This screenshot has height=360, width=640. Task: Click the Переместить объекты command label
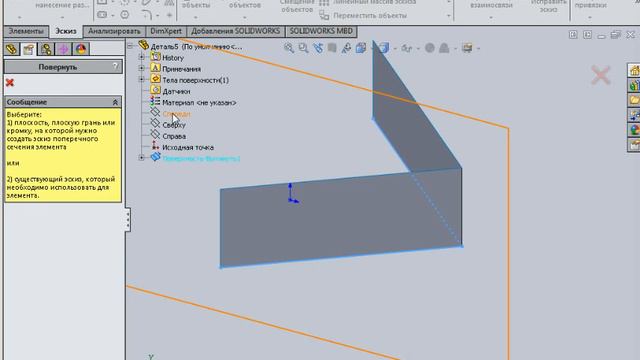click(370, 16)
